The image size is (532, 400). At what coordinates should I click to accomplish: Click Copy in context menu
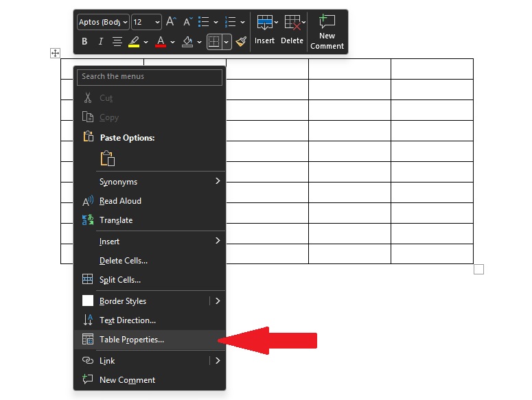150,117
